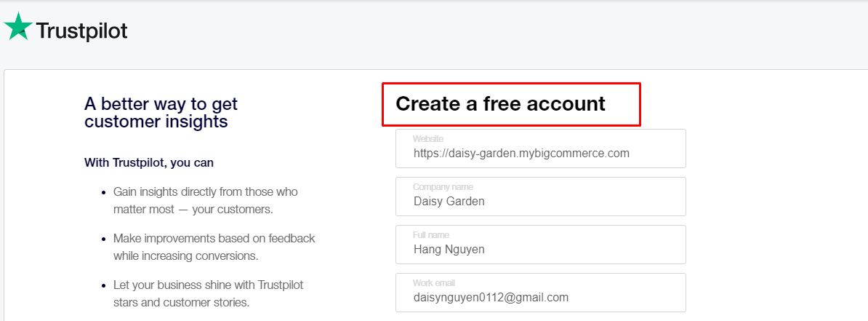Click the small 'Full name' floating label
Screen dimensions: 868x321
click(430, 235)
